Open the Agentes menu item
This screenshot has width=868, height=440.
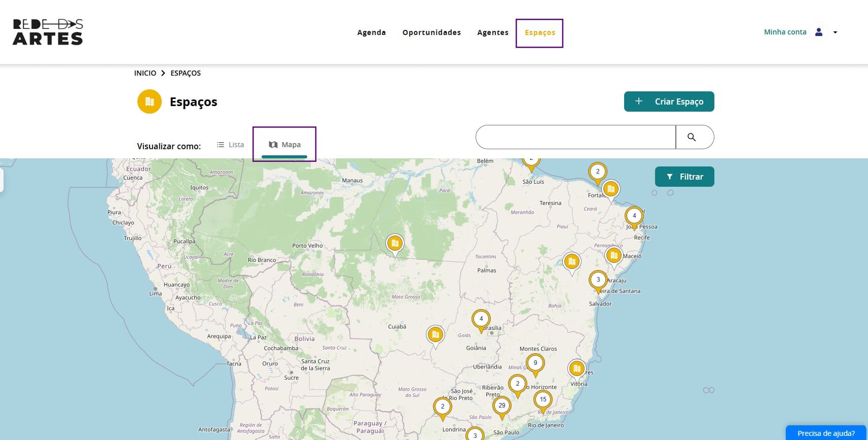pyautogui.click(x=492, y=32)
